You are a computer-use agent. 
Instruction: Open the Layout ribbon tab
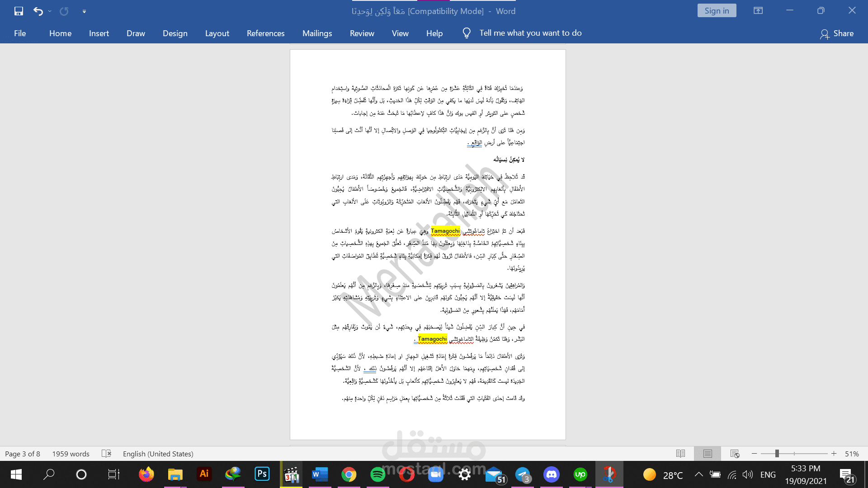click(217, 33)
